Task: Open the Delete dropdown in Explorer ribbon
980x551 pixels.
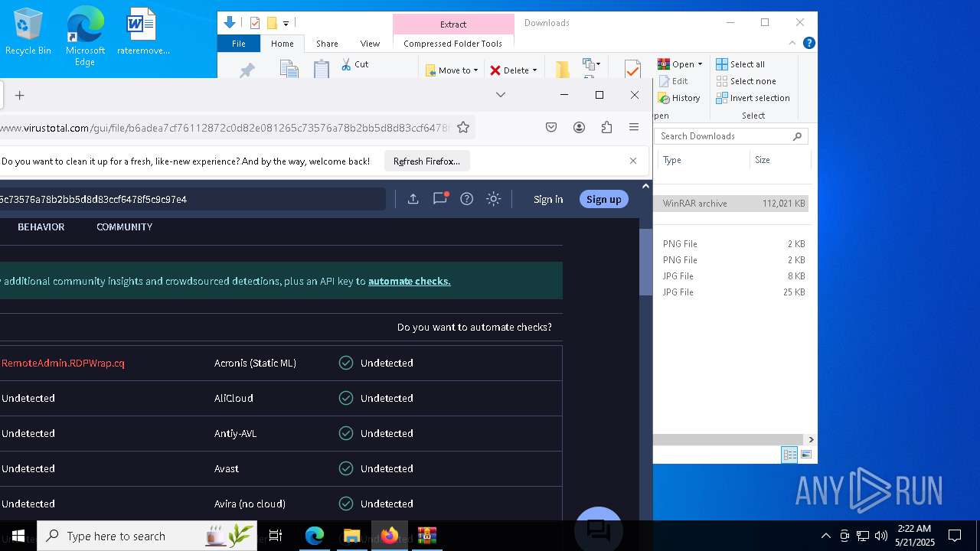Action: point(514,70)
